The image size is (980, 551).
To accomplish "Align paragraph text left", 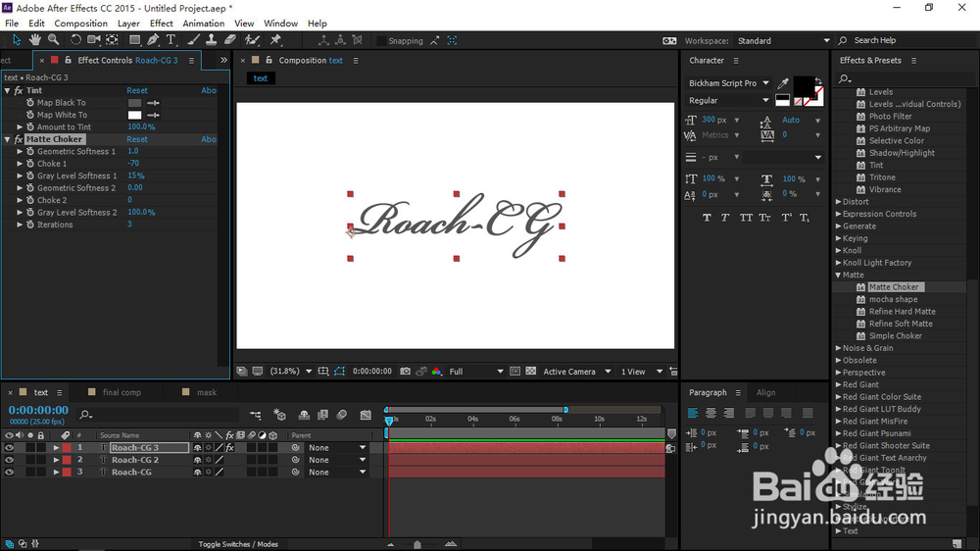I will (x=693, y=413).
